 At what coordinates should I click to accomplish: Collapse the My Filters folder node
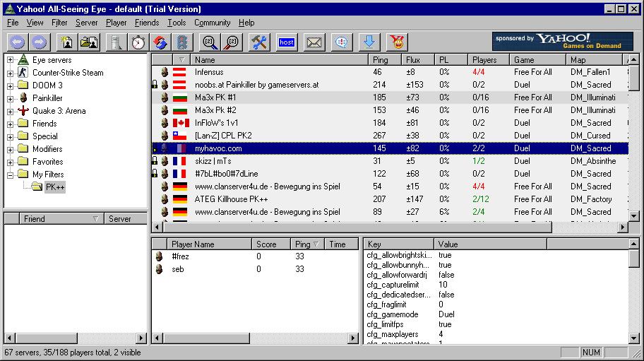(x=11, y=175)
